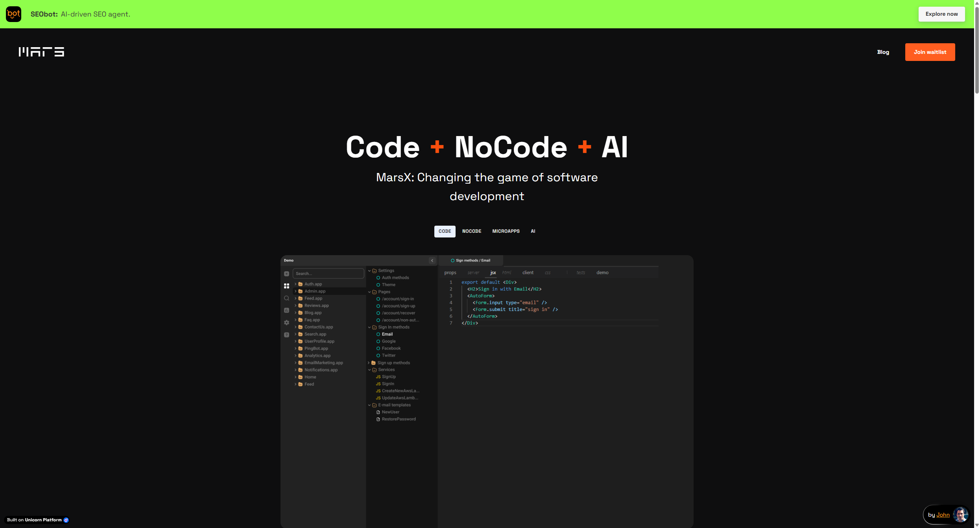Click the MARS logo

(41, 52)
